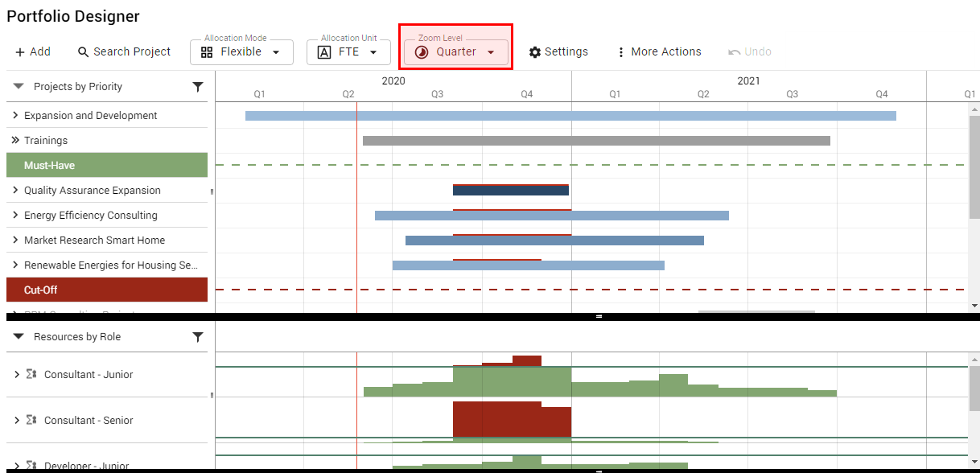Click the gray Trainings timeline bar
This screenshot has width=980, height=473.
(595, 141)
